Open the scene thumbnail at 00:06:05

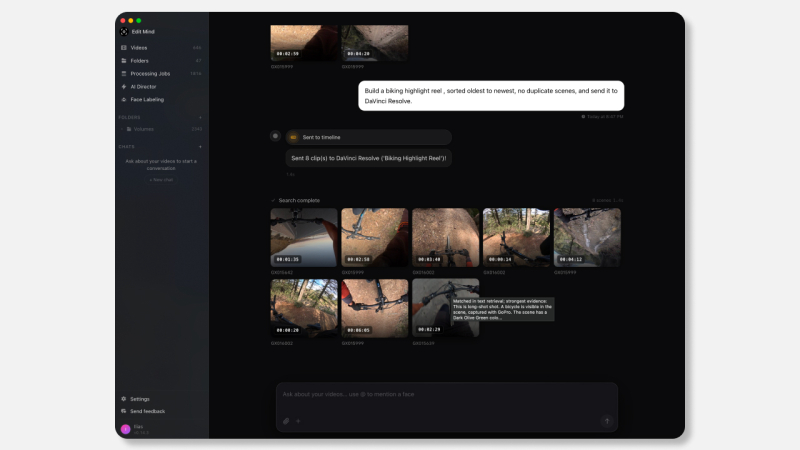point(374,308)
